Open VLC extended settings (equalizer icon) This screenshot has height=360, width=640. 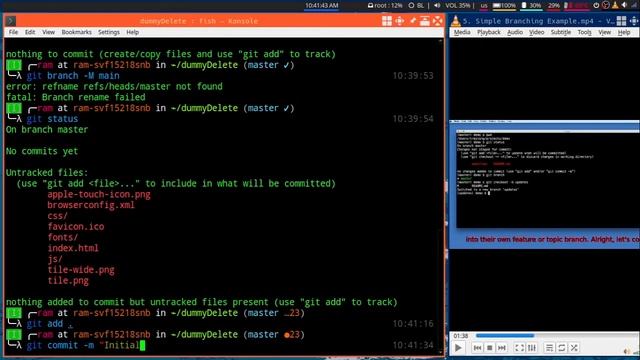(x=532, y=348)
